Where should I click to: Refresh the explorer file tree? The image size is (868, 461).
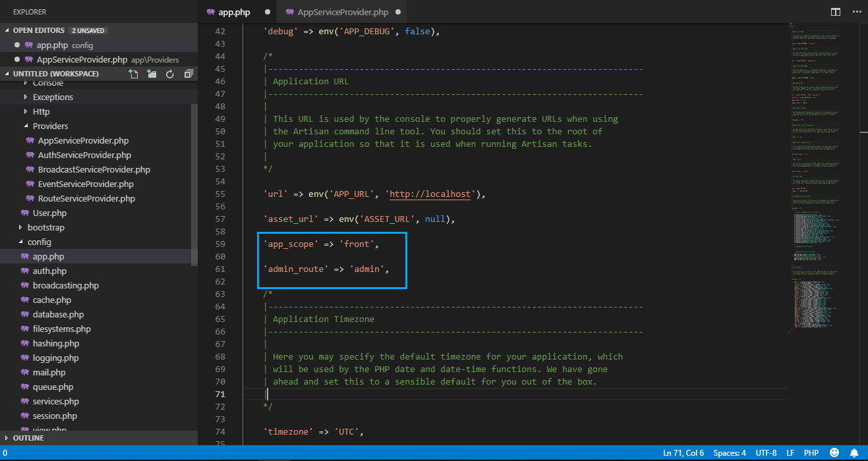tap(170, 74)
